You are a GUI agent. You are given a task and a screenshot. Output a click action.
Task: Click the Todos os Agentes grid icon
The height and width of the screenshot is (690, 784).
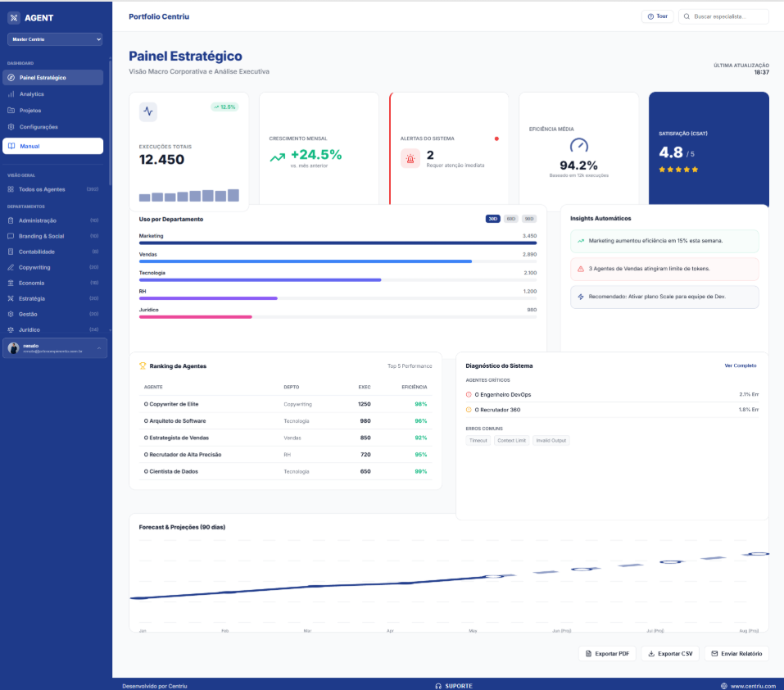pyautogui.click(x=11, y=189)
